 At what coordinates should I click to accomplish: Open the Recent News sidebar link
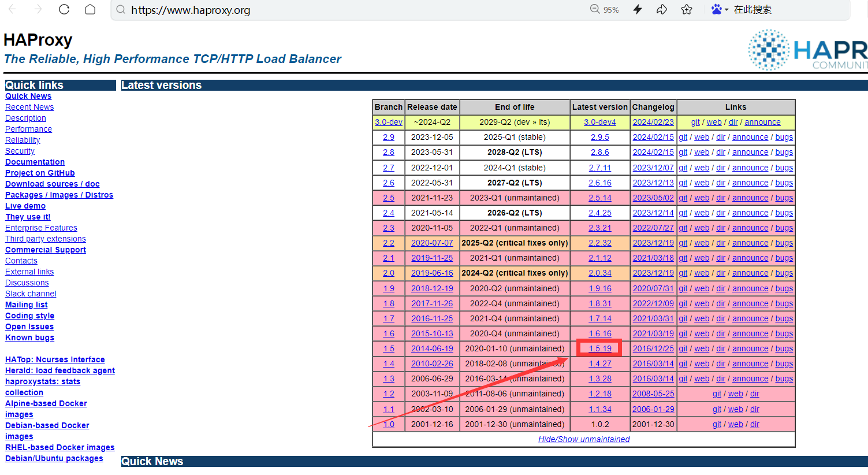[29, 107]
